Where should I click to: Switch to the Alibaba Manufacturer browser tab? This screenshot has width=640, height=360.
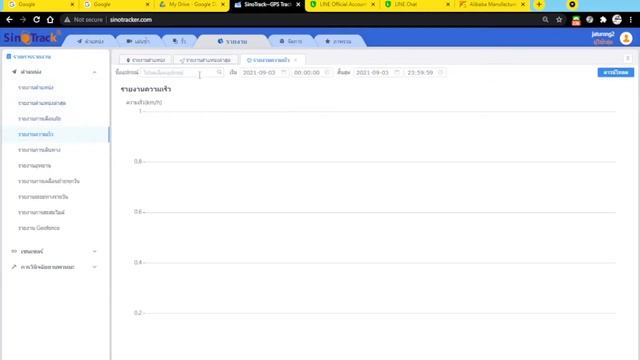[x=492, y=4]
